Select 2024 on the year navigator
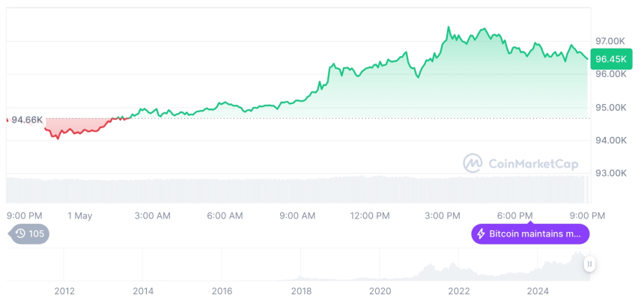 click(x=538, y=291)
